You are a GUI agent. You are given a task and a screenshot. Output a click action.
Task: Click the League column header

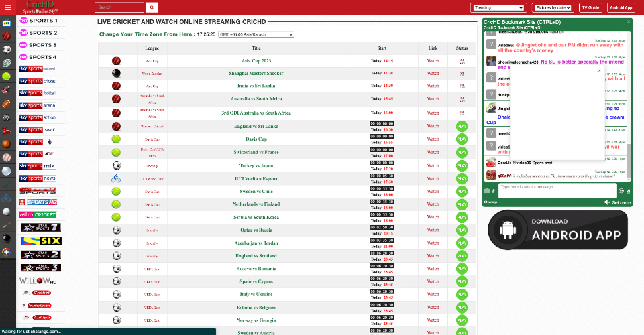coord(152,48)
